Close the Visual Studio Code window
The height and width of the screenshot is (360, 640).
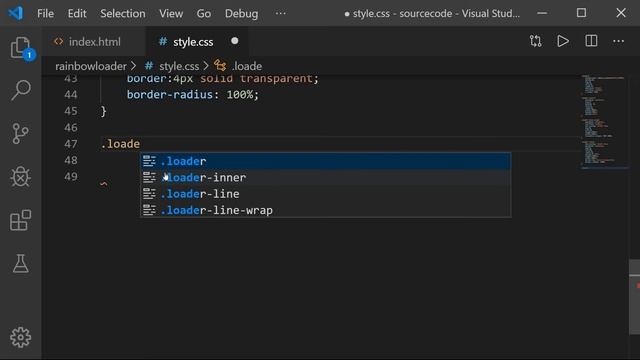[x=621, y=13]
